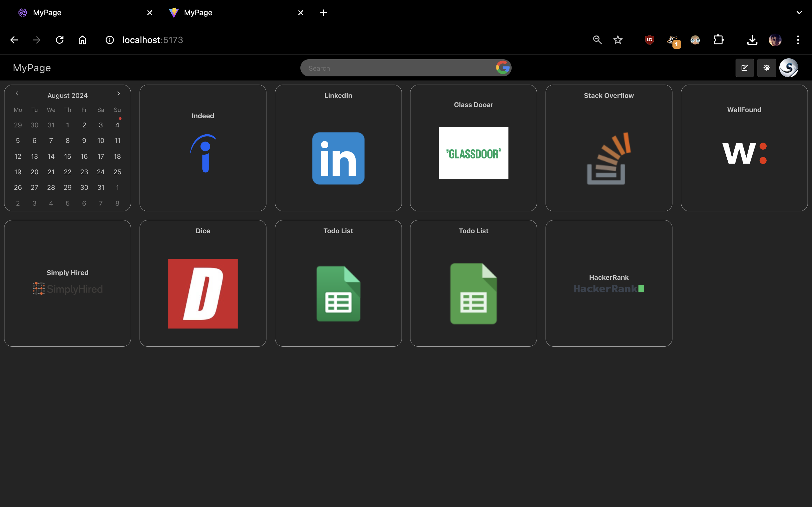Open the first Todo List sheet
This screenshot has height=507, width=812.
point(338,293)
